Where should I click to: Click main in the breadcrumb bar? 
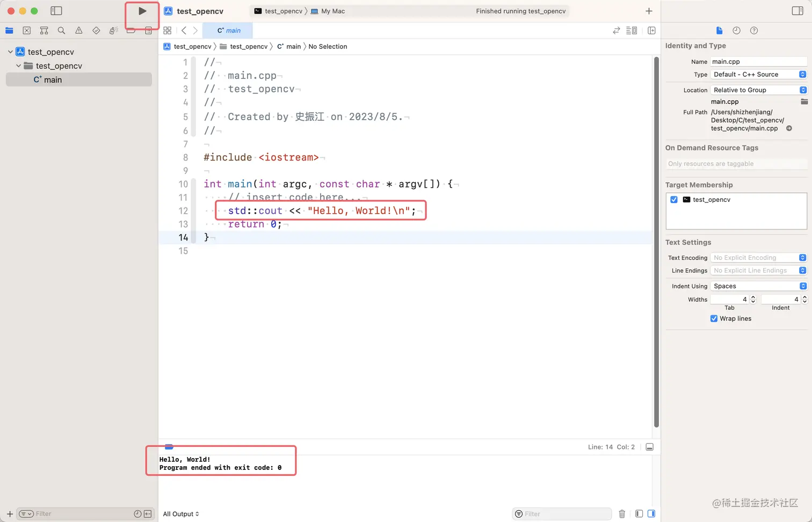pyautogui.click(x=289, y=47)
